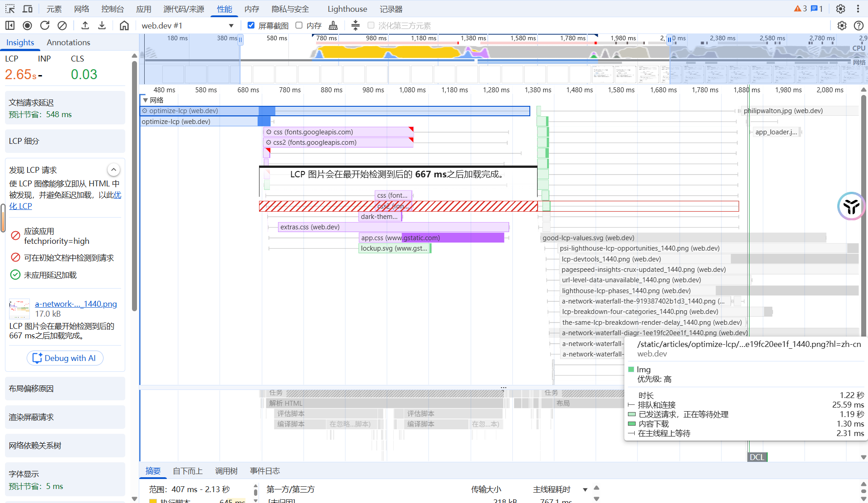
Task: Click the record performance button
Action: pos(28,26)
